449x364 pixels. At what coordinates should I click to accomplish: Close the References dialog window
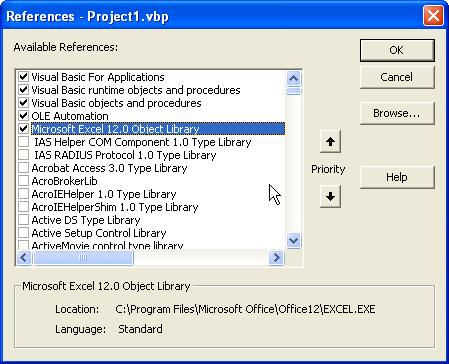click(433, 16)
